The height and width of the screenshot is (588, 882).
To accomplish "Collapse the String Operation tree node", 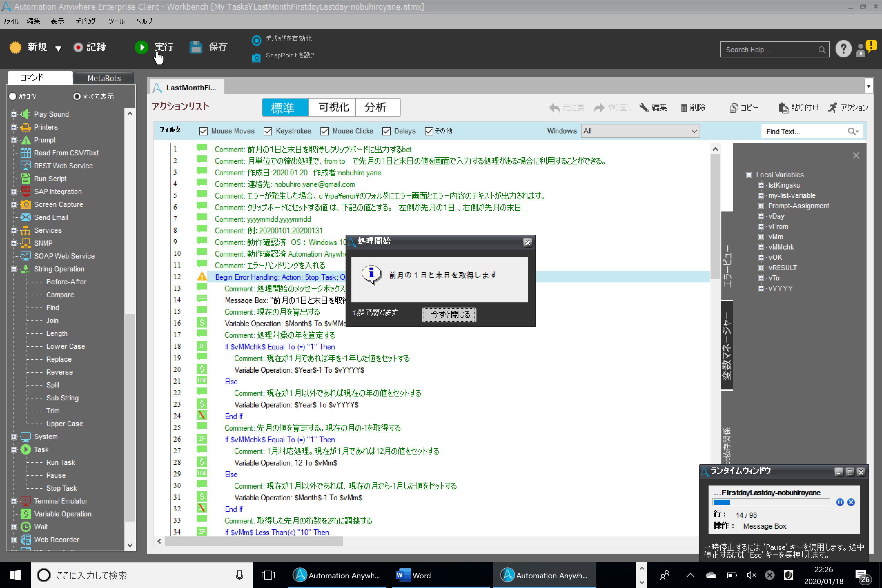I will click(x=14, y=269).
